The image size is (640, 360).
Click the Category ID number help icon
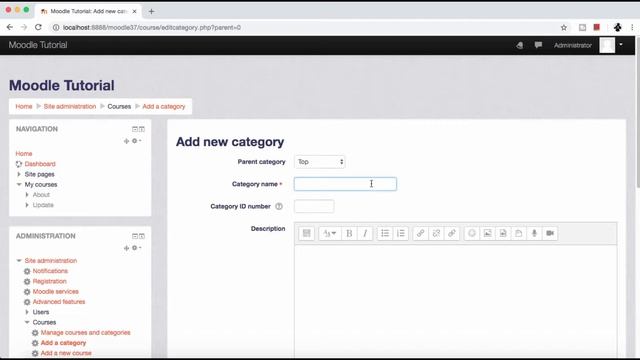click(x=279, y=207)
